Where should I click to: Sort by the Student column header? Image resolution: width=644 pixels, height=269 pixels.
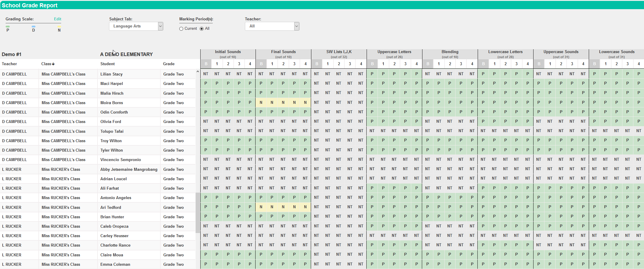coord(108,64)
